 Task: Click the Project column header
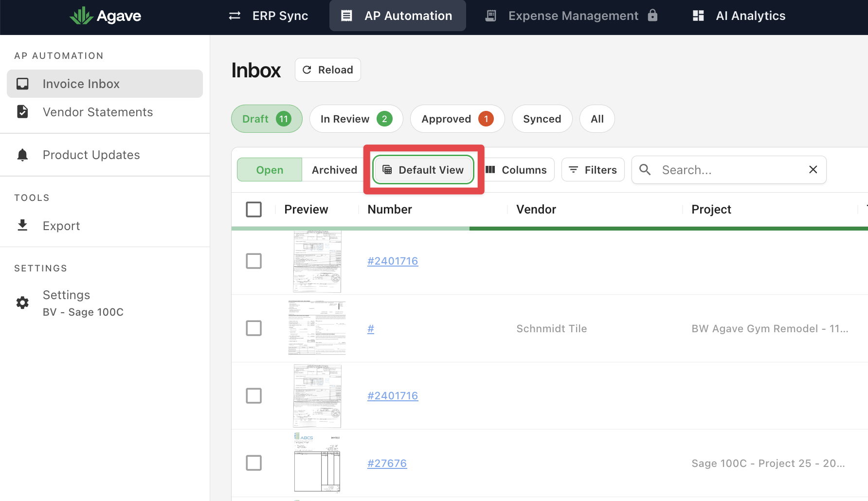(711, 209)
